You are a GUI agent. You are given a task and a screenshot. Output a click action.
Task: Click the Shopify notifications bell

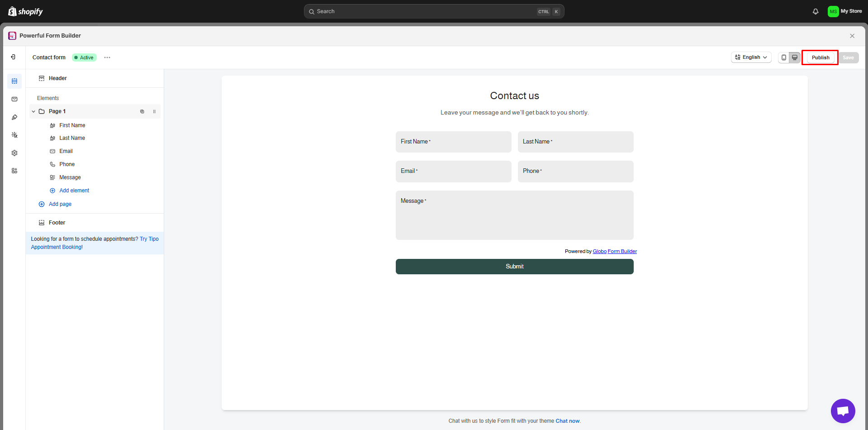tap(815, 11)
